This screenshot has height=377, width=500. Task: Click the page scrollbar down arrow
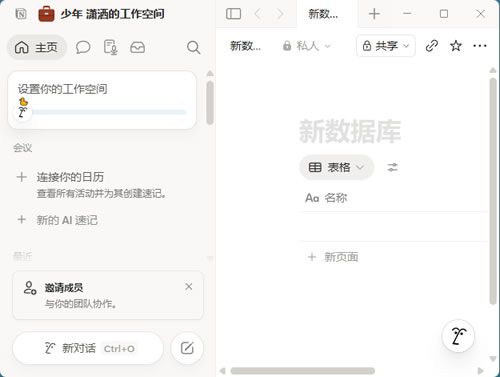pos(493,359)
